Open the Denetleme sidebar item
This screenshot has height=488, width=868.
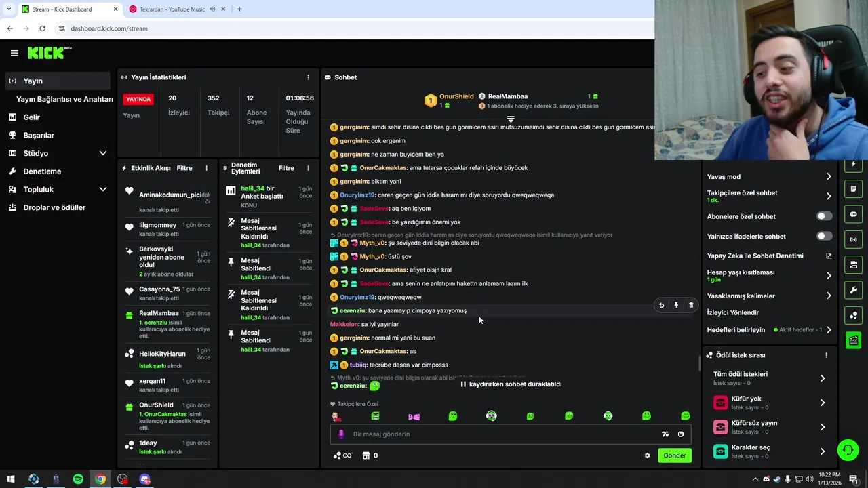coord(57,171)
